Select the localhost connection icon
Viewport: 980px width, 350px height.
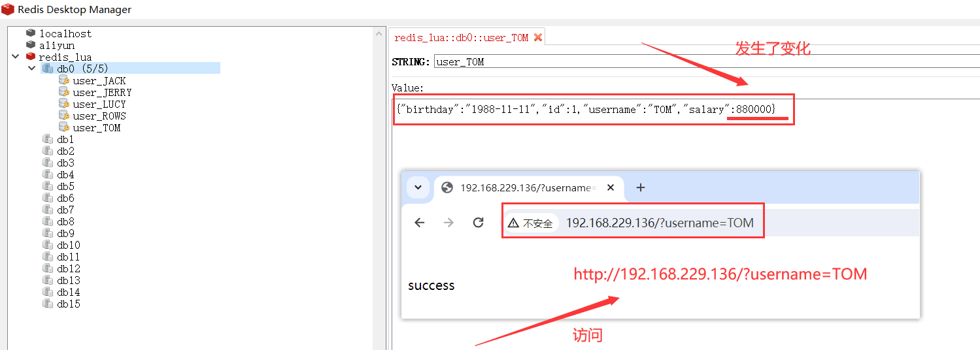31,33
